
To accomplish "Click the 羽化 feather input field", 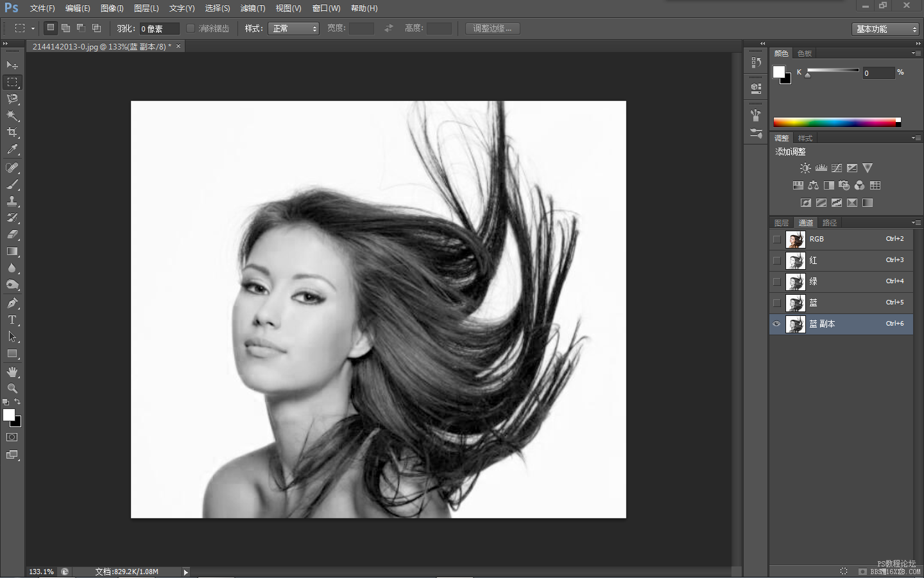I will coord(159,28).
